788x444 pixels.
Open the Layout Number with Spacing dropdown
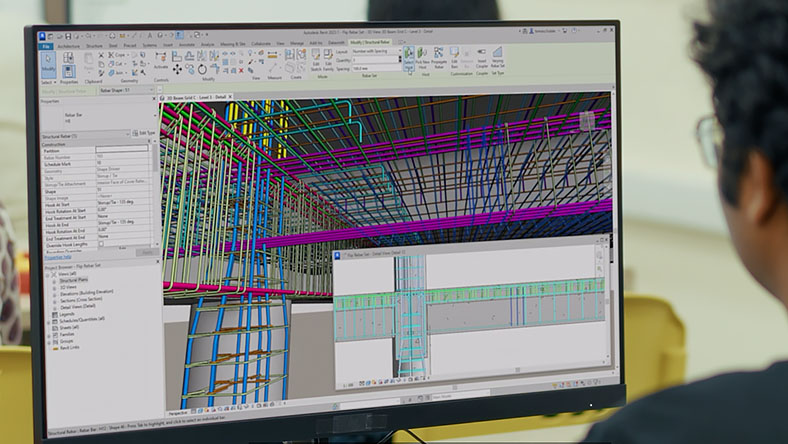[377, 51]
